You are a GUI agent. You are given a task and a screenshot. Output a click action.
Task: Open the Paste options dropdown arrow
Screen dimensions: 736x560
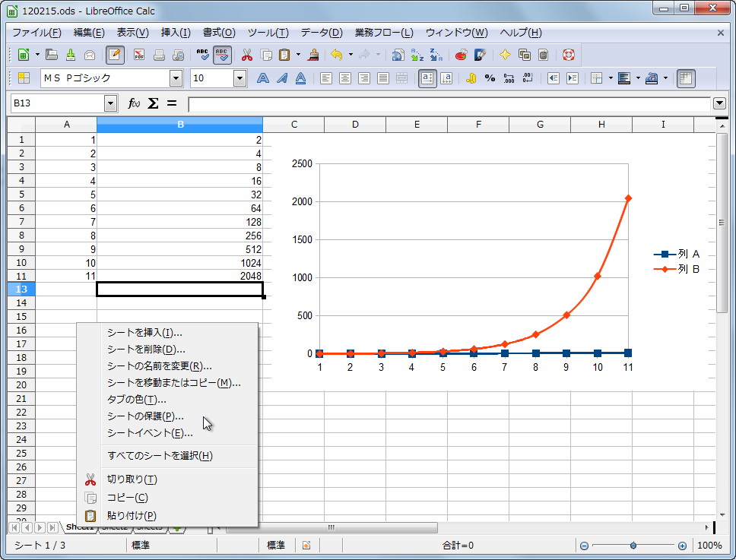coord(299,55)
